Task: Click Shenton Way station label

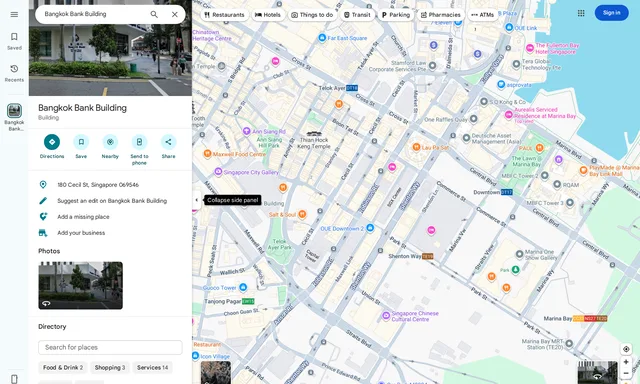Action: click(x=411, y=256)
